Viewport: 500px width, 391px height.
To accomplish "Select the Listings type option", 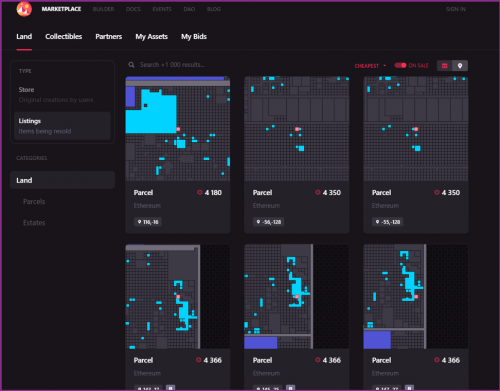I will click(x=62, y=126).
